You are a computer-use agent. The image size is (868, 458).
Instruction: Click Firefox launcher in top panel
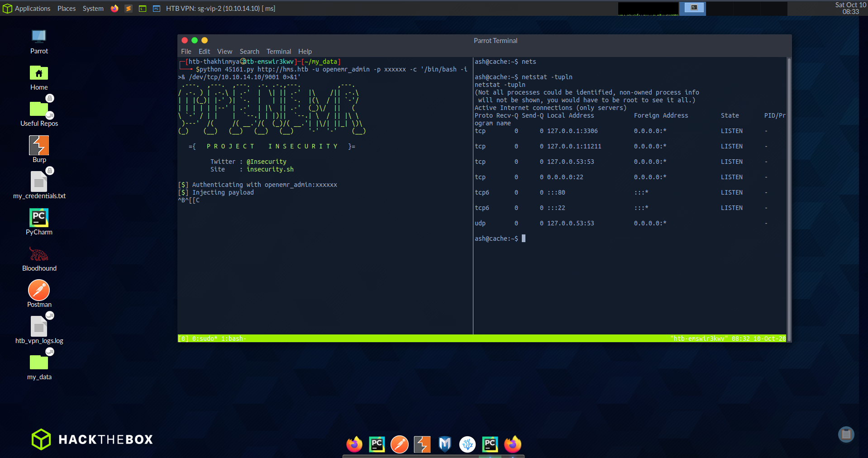pos(114,8)
